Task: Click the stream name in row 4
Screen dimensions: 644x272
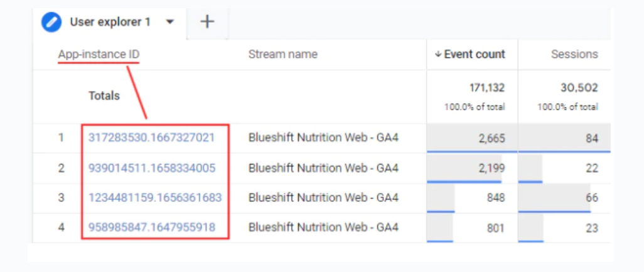Action: [324, 227]
